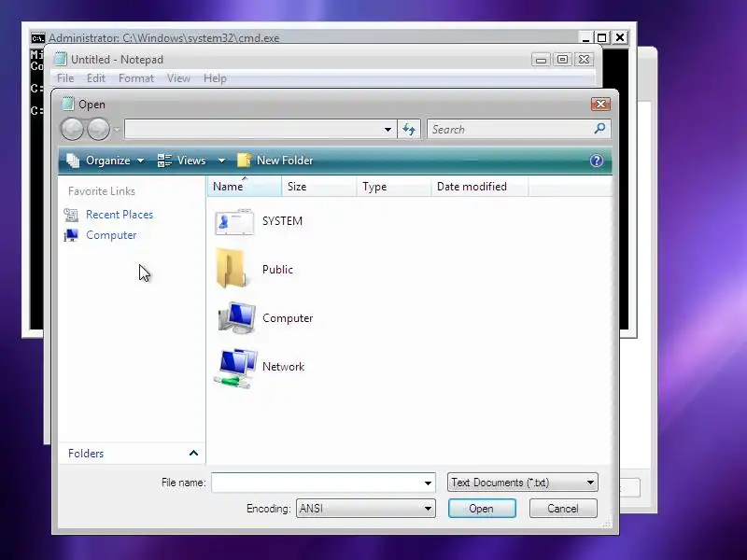Open Computer in Favorite Links
747x560 pixels.
111,235
